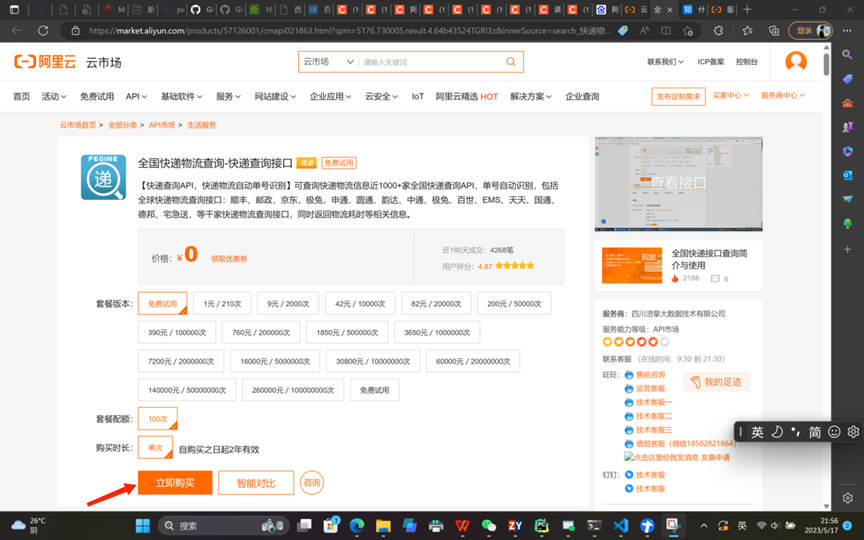
Task: Expand the 云安全 navigation dropdown
Action: pos(381,96)
